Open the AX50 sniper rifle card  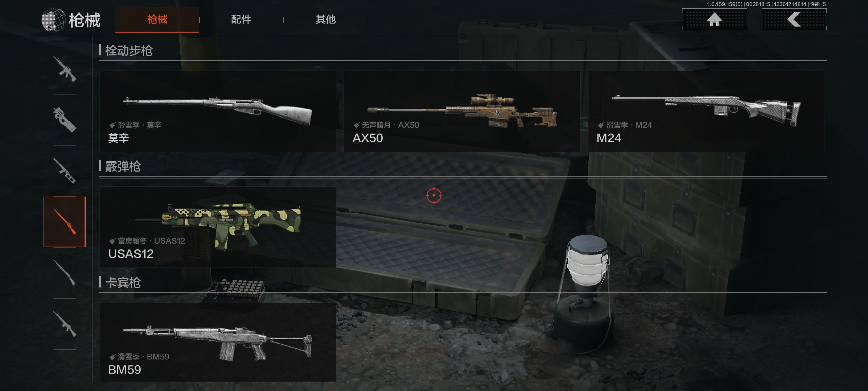[462, 111]
